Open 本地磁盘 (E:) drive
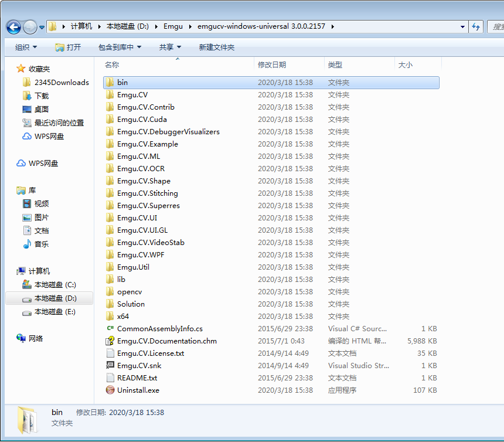504x442 pixels. (x=49, y=312)
